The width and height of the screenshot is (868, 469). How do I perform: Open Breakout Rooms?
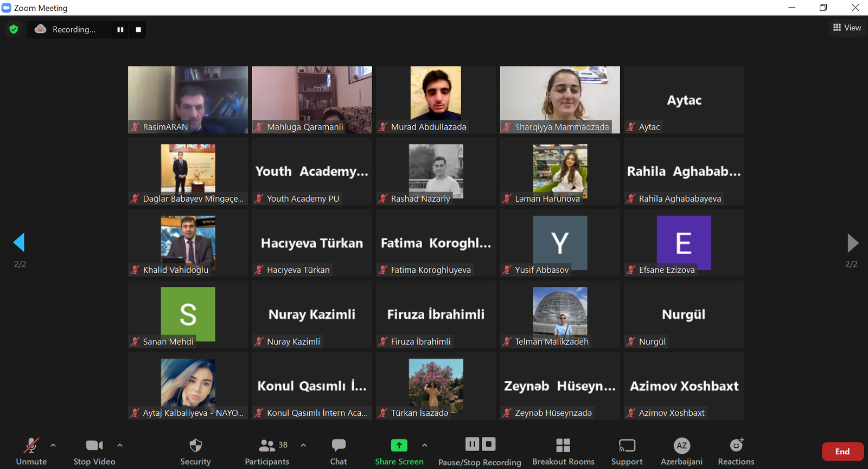coord(563,451)
